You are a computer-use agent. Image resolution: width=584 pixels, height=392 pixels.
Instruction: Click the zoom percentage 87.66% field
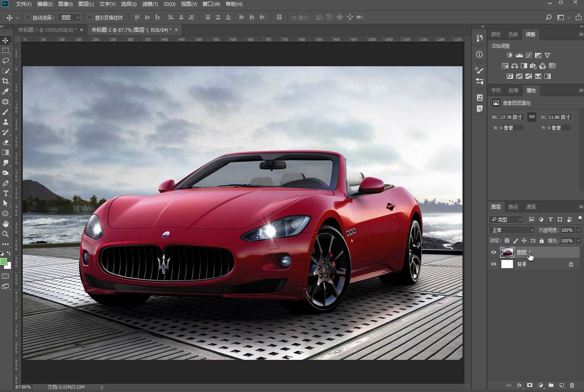coord(23,387)
